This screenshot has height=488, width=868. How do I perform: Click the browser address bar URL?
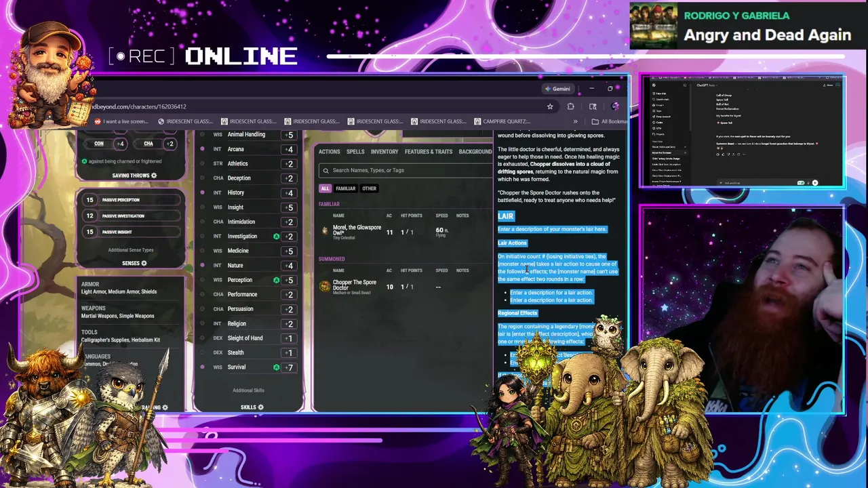click(x=138, y=106)
